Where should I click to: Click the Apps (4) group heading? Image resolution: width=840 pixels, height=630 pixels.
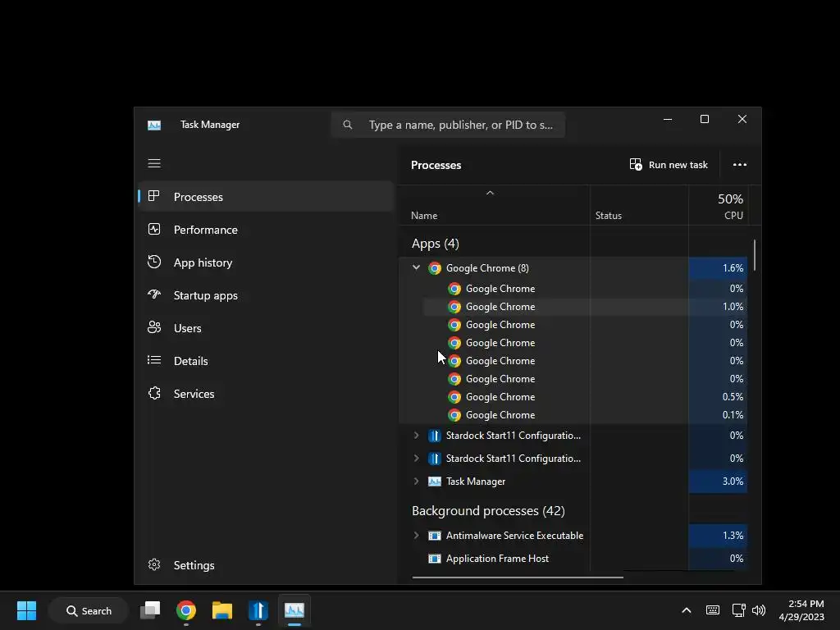tap(435, 244)
